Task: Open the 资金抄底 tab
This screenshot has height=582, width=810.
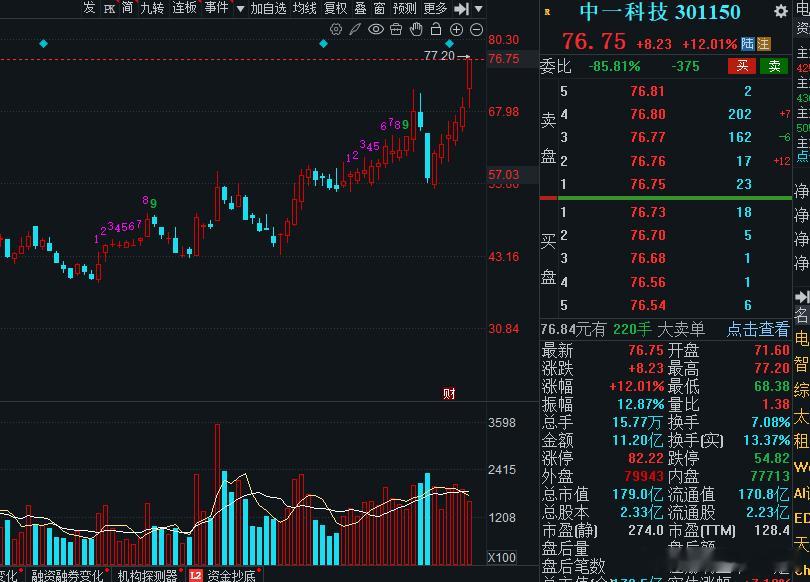Action: (231, 575)
